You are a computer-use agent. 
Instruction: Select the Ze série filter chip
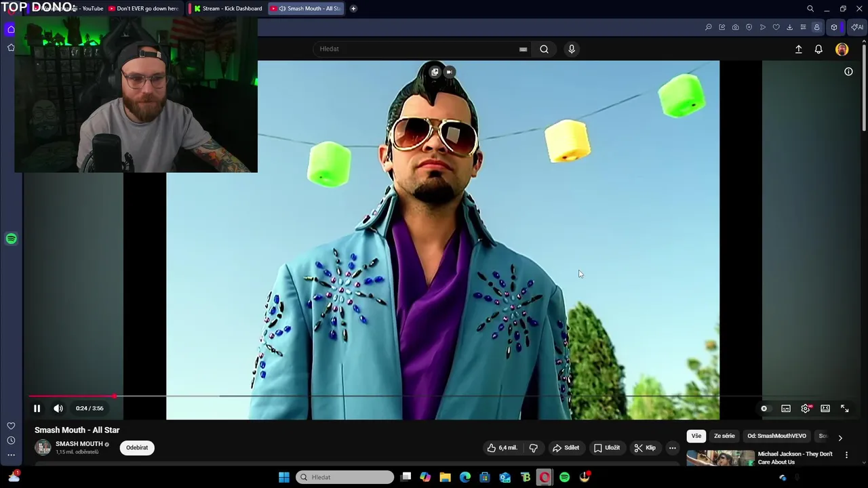(x=724, y=436)
